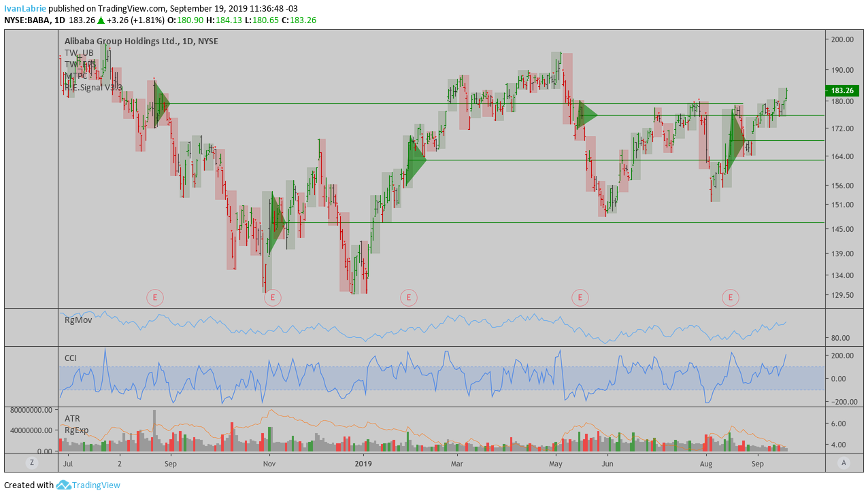Click the Jun label on time axis

coord(607,463)
